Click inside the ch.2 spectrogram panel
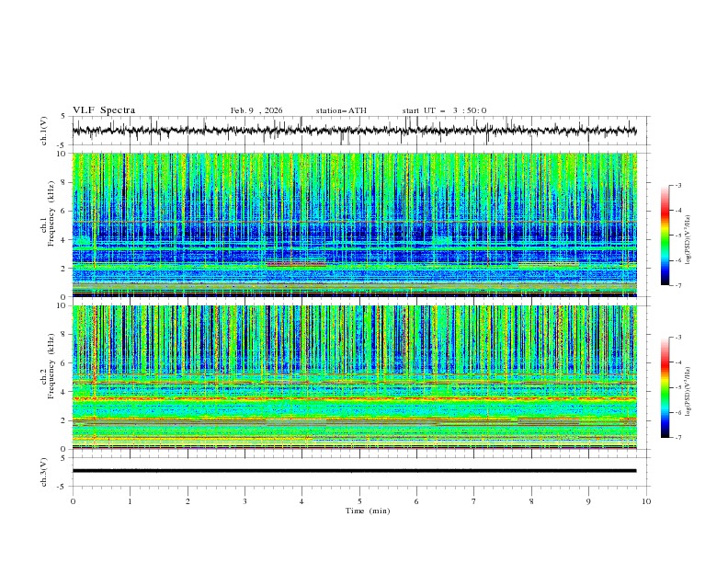This screenshot has height=563, width=728. pyautogui.click(x=354, y=377)
